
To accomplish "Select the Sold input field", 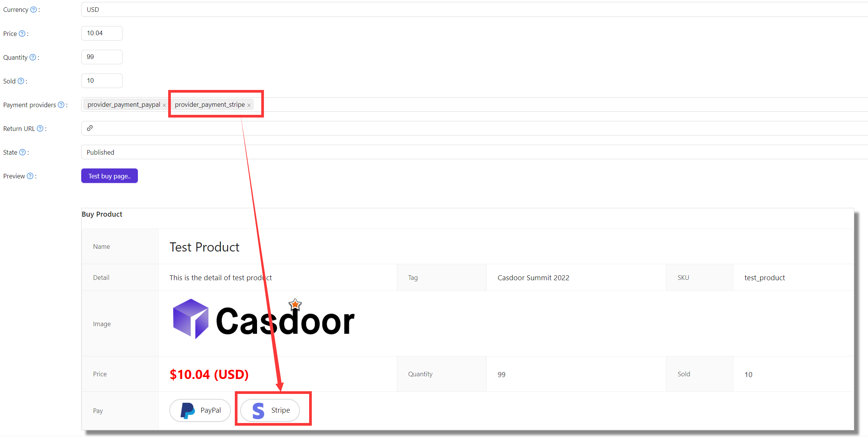I will coord(101,81).
